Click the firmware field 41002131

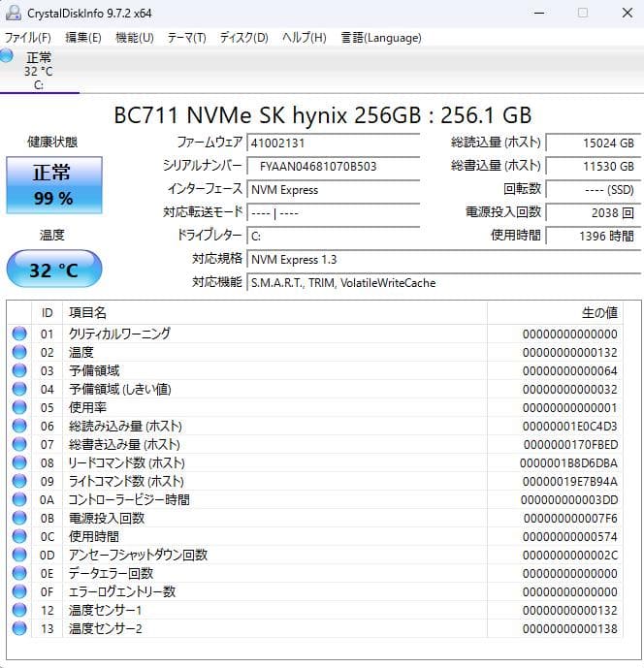click(334, 143)
